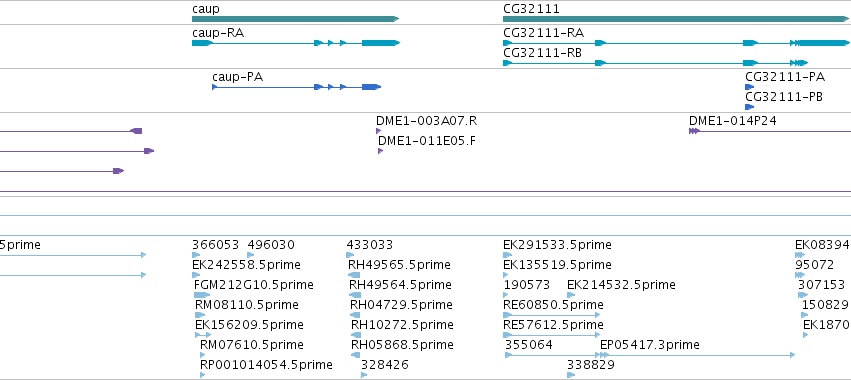The image size is (851, 380).
Task: Select the caup gene bar
Action: pos(295,19)
